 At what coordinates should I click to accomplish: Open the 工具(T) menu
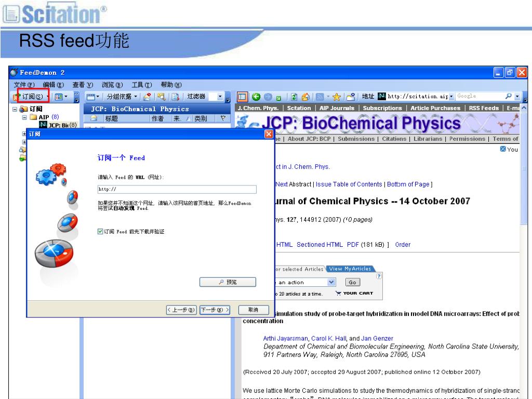[x=141, y=85]
